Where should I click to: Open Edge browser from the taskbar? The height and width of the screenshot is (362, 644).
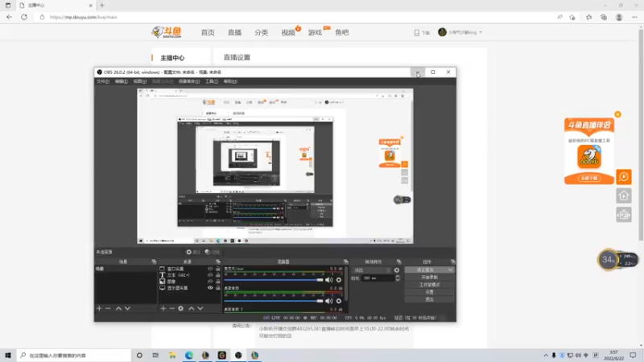(189, 356)
